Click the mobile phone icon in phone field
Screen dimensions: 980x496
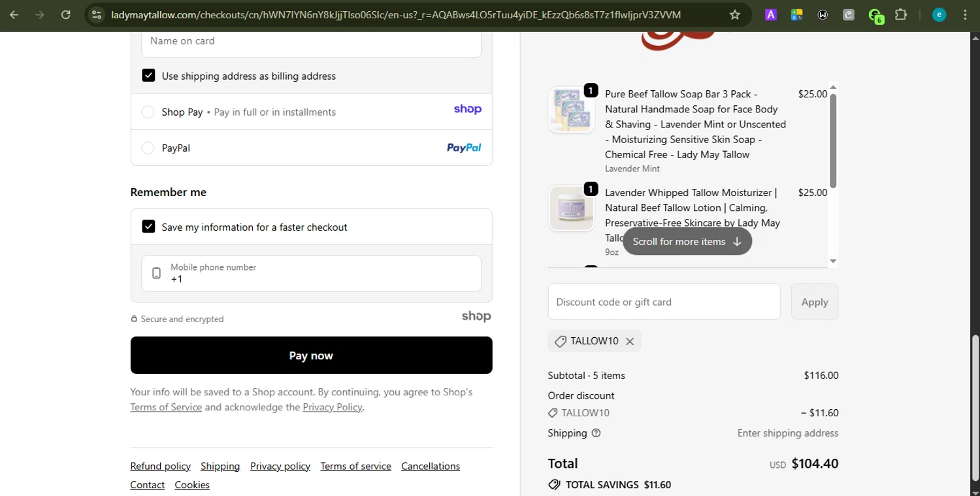click(156, 273)
